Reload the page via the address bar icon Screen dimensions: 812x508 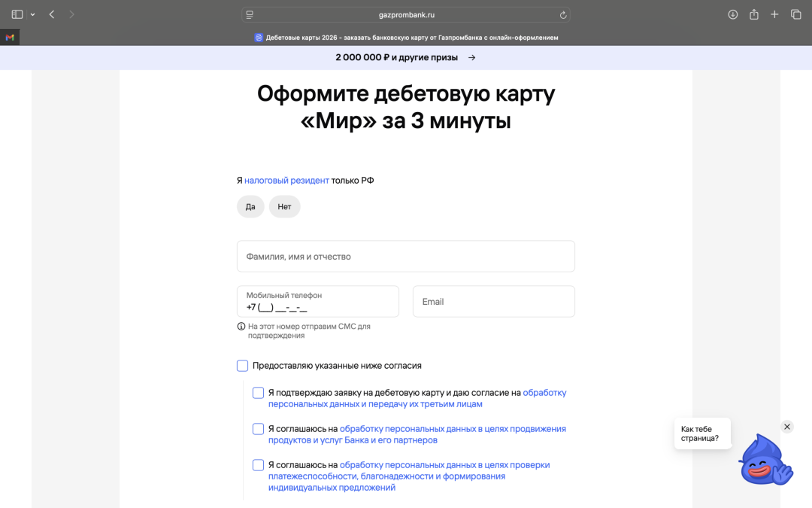[x=564, y=14]
